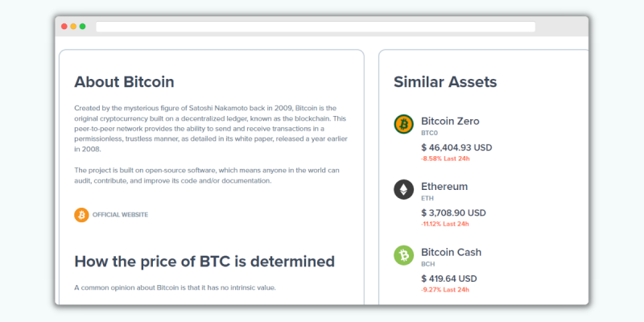
Task: Click the Bitcoin Zero green coin icon
Action: (404, 124)
